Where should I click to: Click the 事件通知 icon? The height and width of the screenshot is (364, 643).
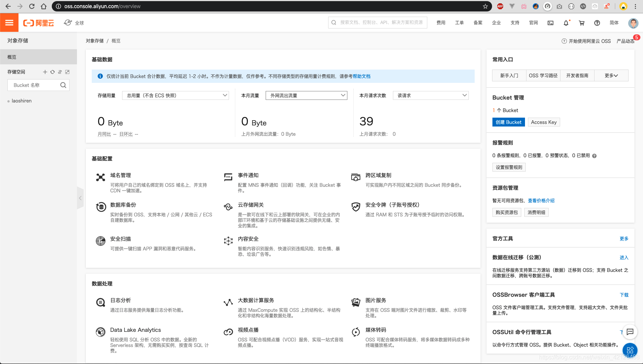pos(228,177)
